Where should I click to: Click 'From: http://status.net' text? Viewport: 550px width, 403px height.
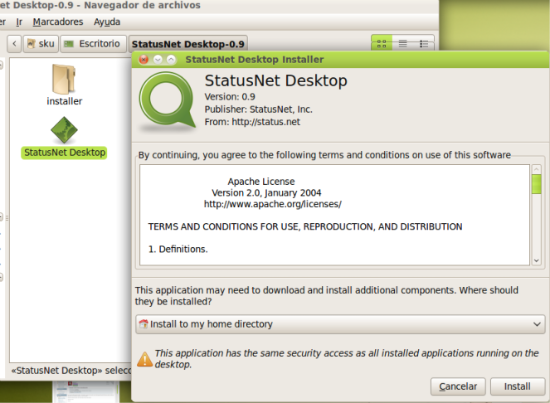(252, 122)
